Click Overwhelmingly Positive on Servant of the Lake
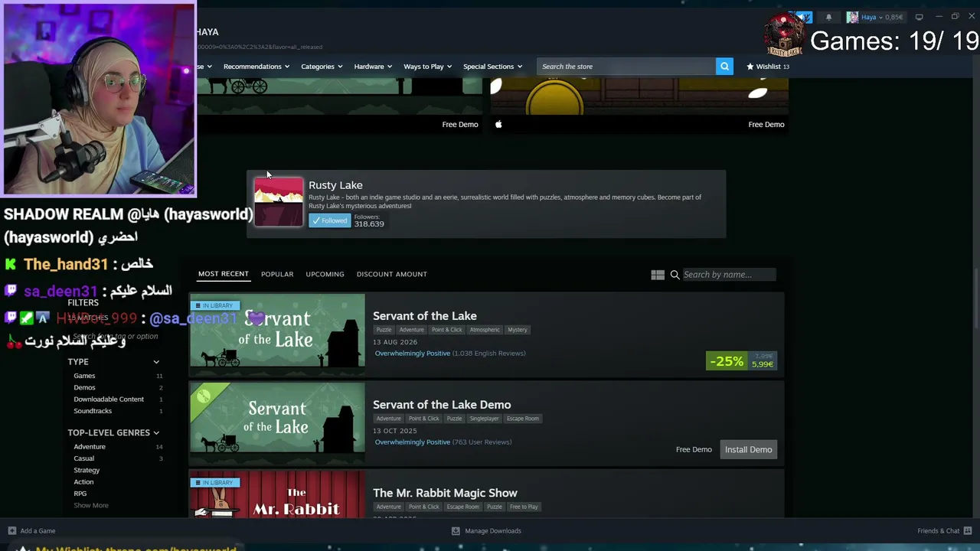 point(412,354)
